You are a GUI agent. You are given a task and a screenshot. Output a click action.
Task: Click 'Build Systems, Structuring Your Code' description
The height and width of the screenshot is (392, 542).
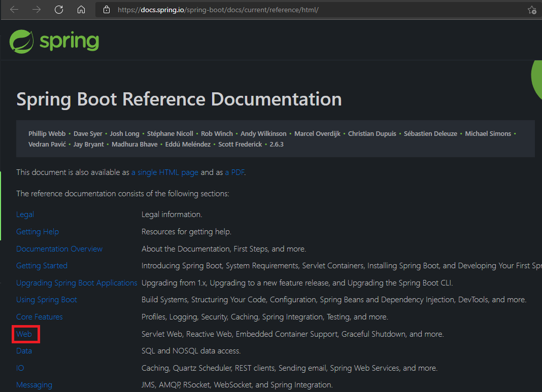point(334,300)
